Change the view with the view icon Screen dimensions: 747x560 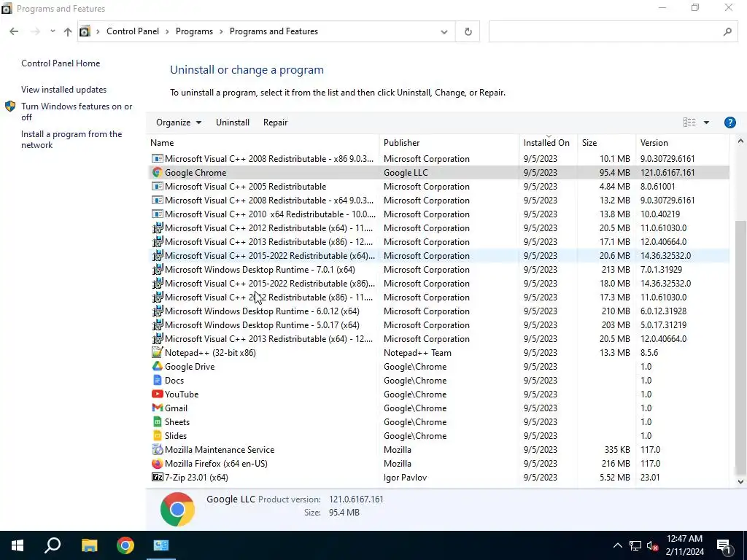pyautogui.click(x=689, y=122)
